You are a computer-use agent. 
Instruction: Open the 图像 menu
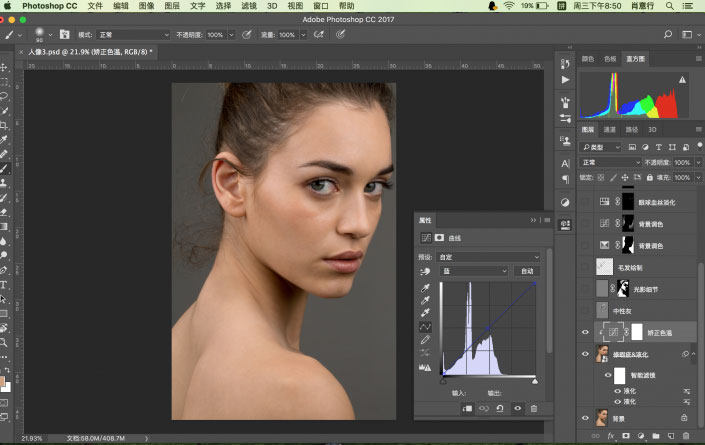[146, 6]
